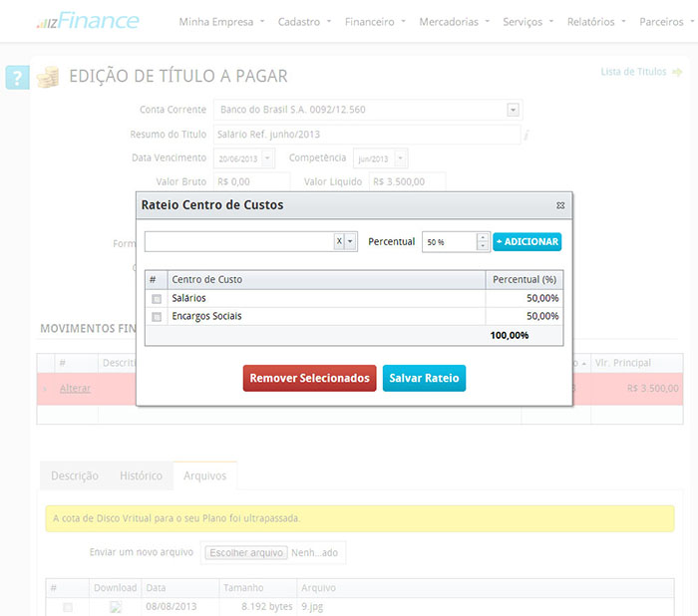Follow the Lista de Títulos link
The image size is (698, 616).
tap(633, 72)
